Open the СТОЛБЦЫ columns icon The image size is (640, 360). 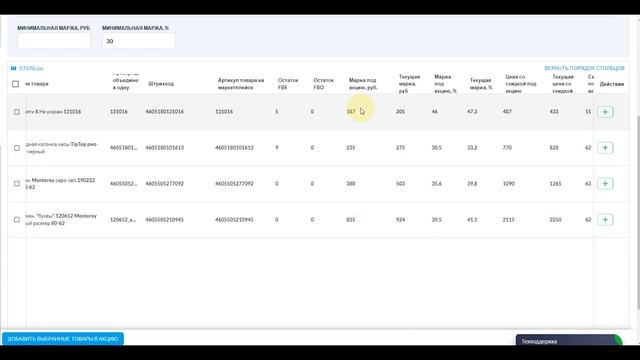(13, 68)
